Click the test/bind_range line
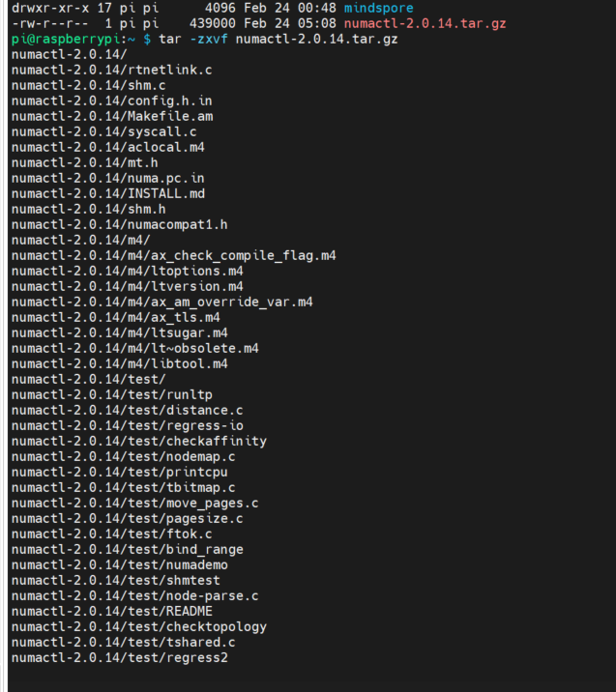This screenshot has height=692, width=616. point(127,549)
